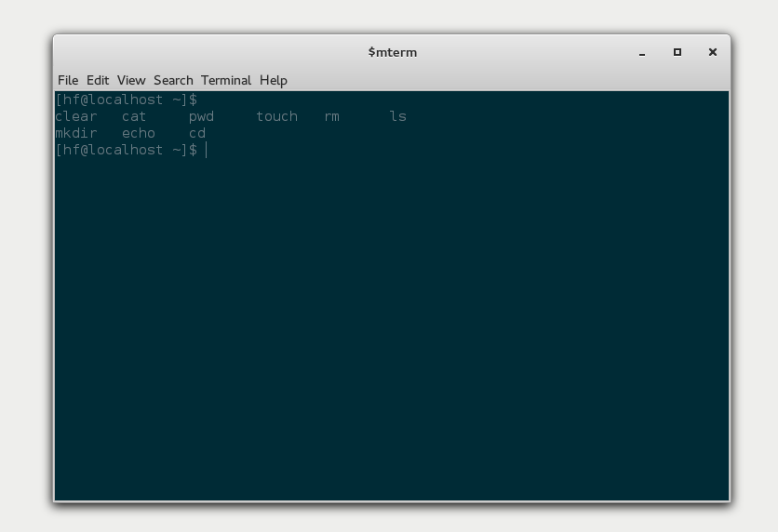778x532 pixels.
Task: Click the 'echo' command in the listing
Action: click(x=139, y=133)
